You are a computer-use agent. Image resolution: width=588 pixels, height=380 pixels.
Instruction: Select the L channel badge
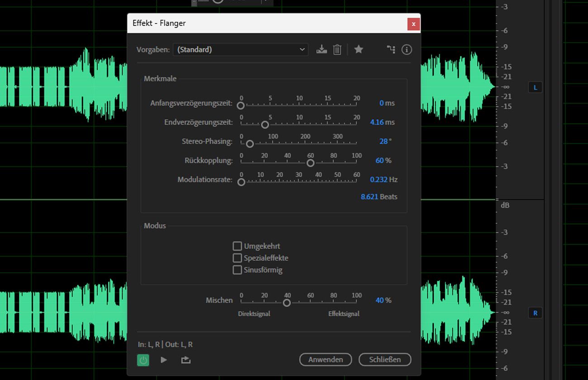coord(535,87)
